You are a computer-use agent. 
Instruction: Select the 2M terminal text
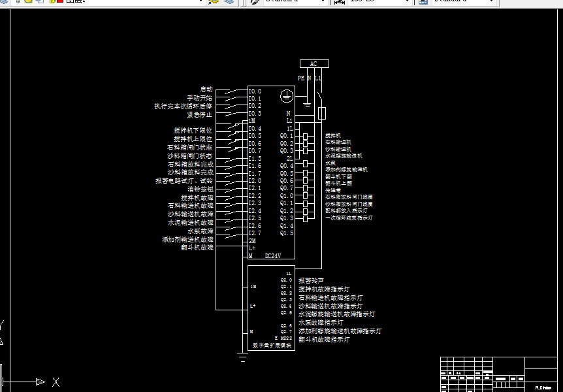click(x=252, y=240)
